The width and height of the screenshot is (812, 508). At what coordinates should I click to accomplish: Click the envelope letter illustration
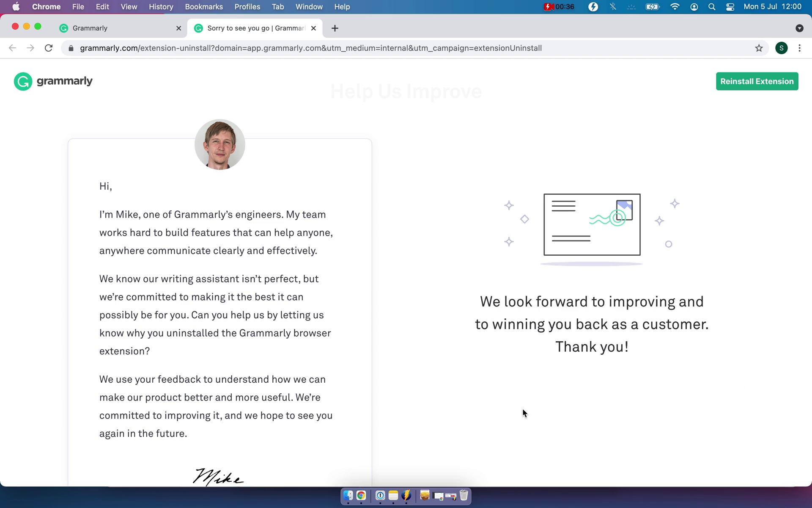pos(592,224)
